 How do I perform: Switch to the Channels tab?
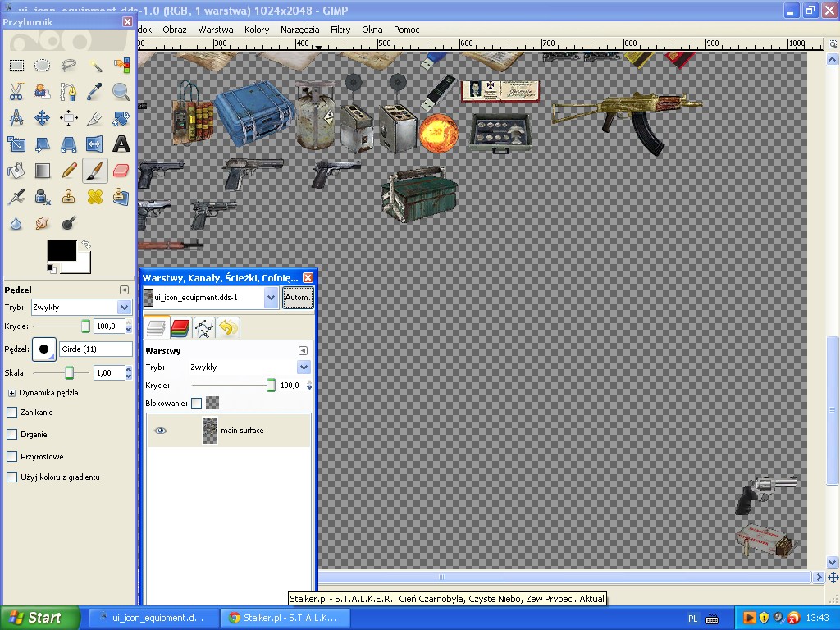[x=180, y=327]
